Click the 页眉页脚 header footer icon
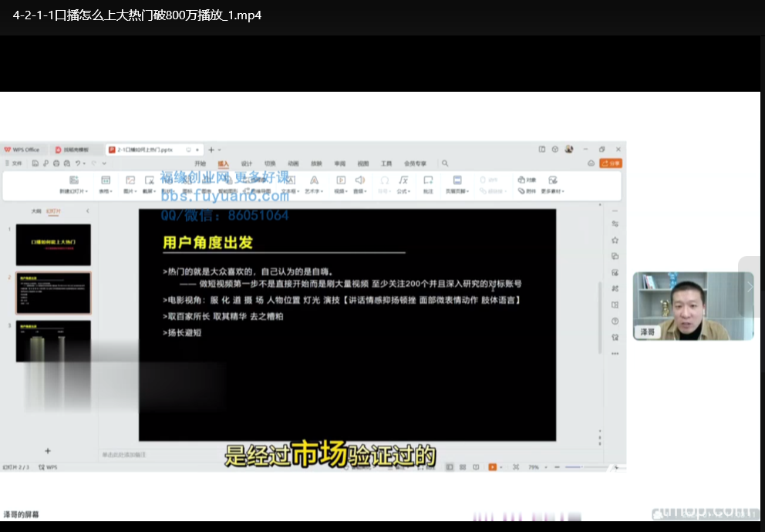The image size is (765, 532). pos(457,180)
